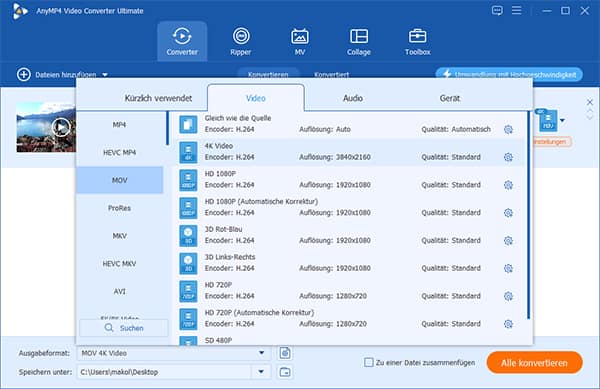Open settings gear for Gleich wie die Quelle
Image resolution: width=600 pixels, height=389 pixels.
[x=508, y=130]
